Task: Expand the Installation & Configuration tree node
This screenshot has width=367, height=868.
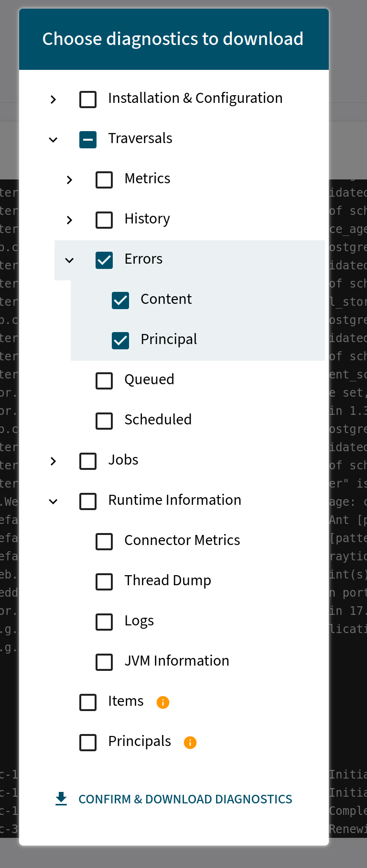Action: pyautogui.click(x=54, y=100)
